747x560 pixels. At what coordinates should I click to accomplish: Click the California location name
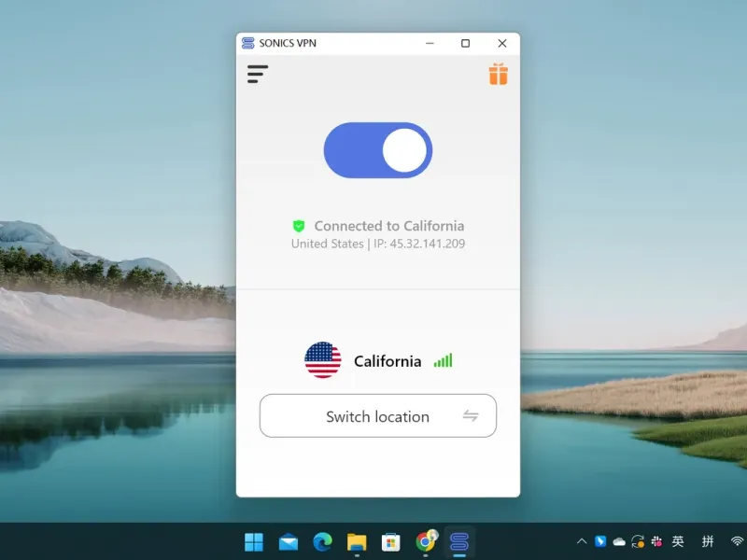pos(388,361)
